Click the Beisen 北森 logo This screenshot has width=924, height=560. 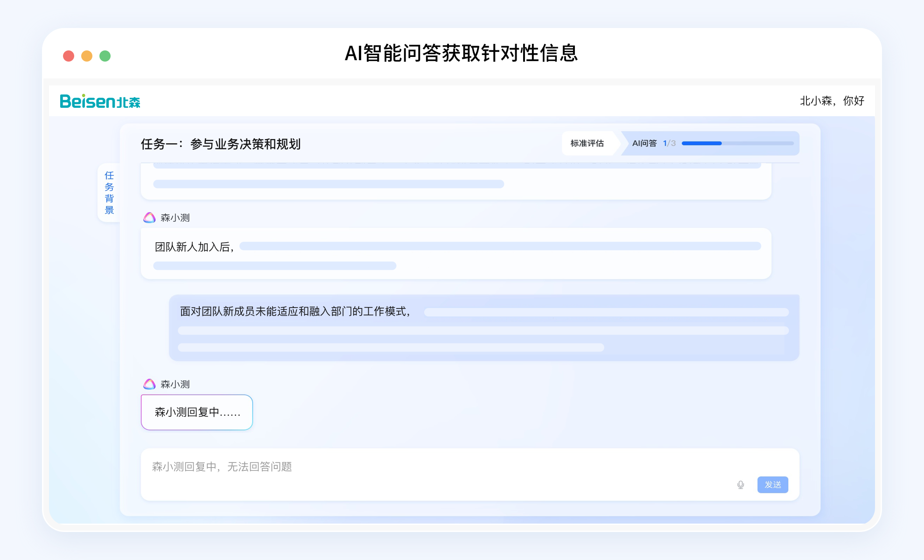100,101
